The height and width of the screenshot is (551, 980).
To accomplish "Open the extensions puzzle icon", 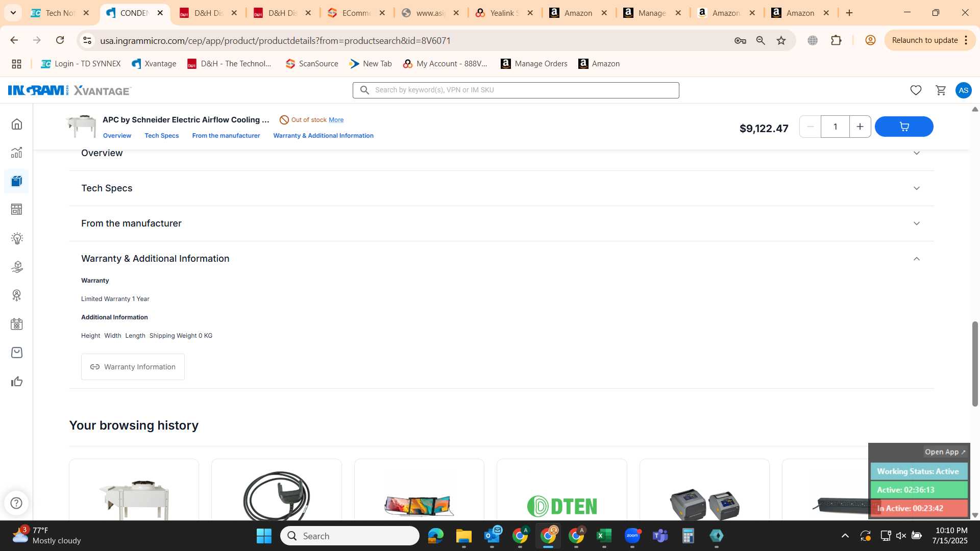I will (x=836, y=40).
